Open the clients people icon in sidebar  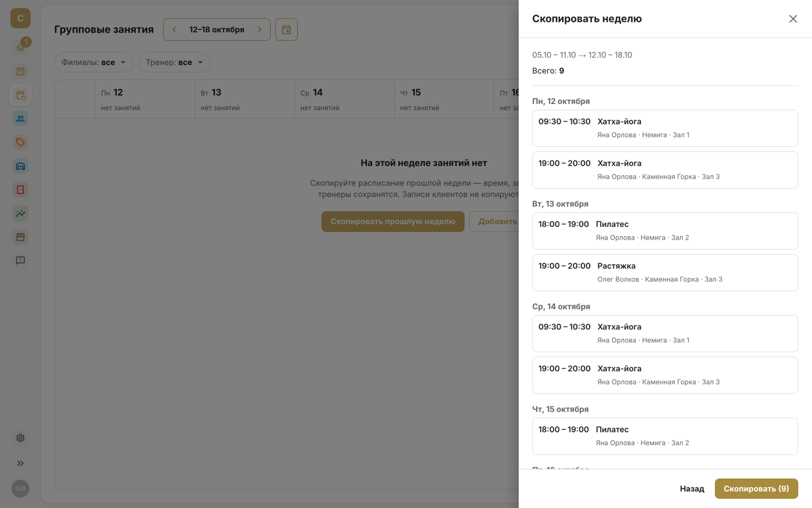tap(20, 119)
